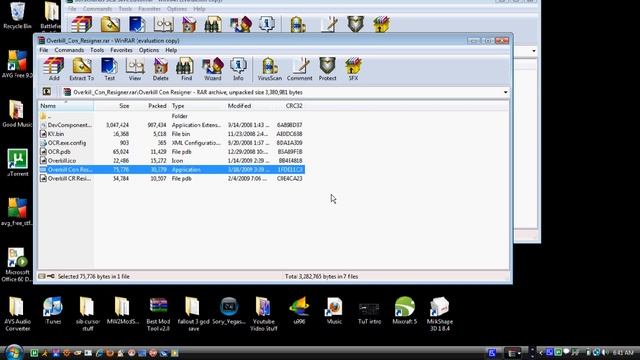The width and height of the screenshot is (640, 360).
Task: Select the fallout 3 god save folder
Action: [x=193, y=313]
